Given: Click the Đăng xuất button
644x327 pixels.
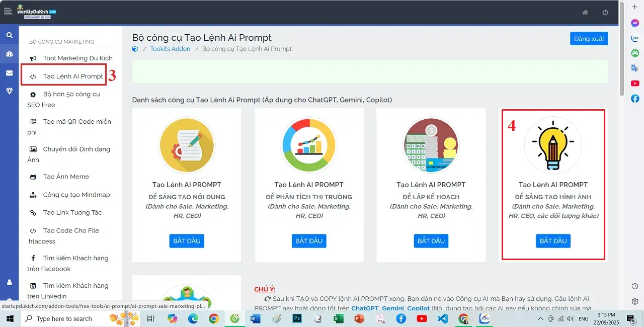Looking at the screenshot, I should 589,39.
